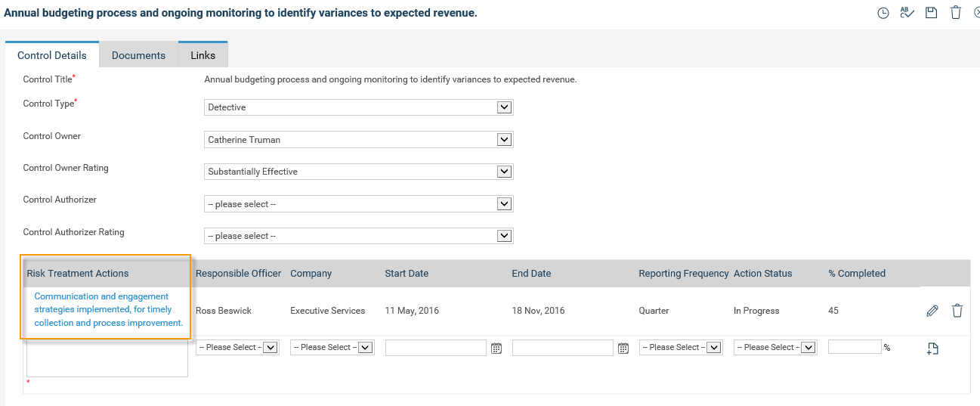Open the Start Date calendar picker

click(x=496, y=348)
